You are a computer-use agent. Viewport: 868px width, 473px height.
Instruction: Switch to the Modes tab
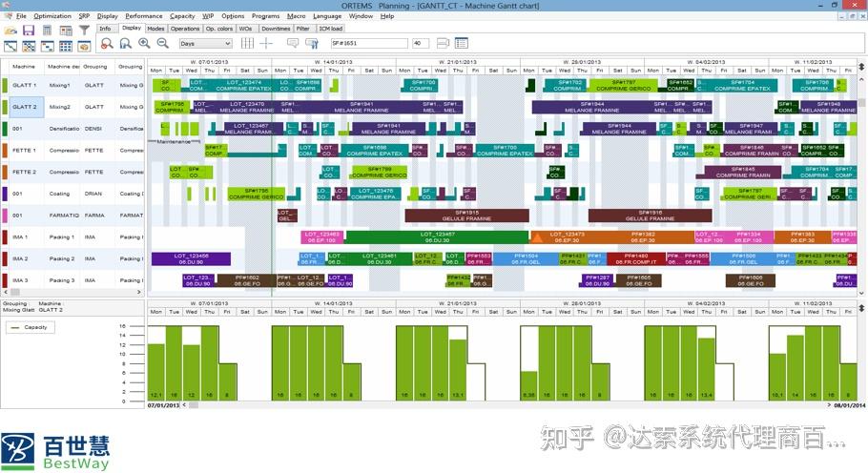point(155,29)
